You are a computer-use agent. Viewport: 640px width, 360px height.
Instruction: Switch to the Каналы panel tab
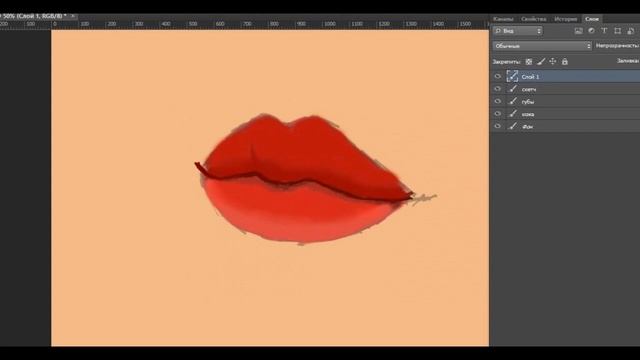[x=503, y=19]
